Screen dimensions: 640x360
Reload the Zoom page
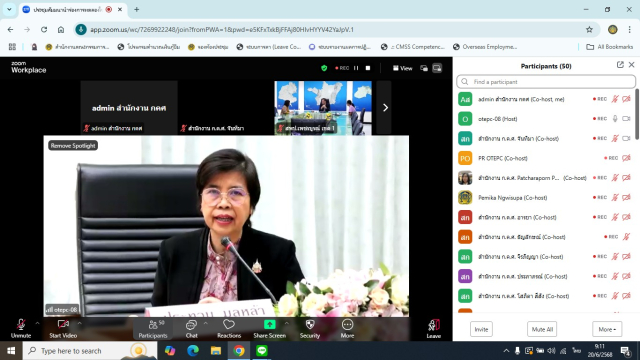pos(44,29)
